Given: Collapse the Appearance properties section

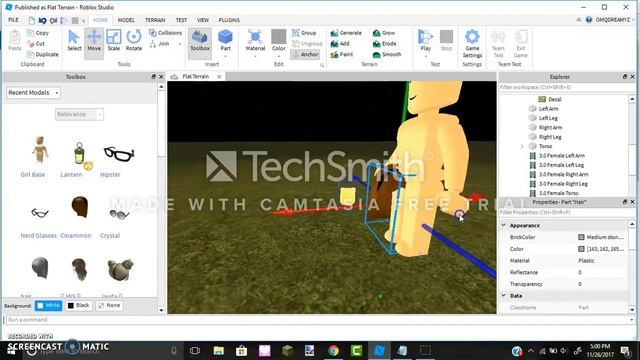Looking at the screenshot, I should pos(504,225).
